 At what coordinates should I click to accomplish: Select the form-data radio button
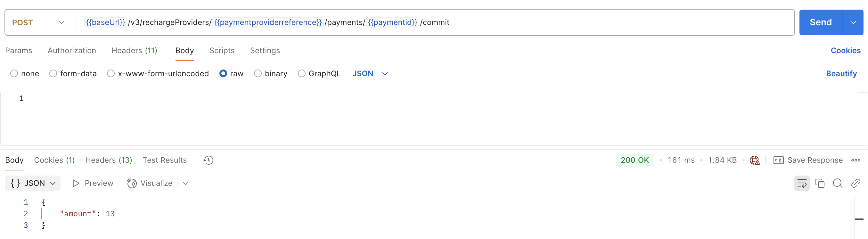pos(53,73)
